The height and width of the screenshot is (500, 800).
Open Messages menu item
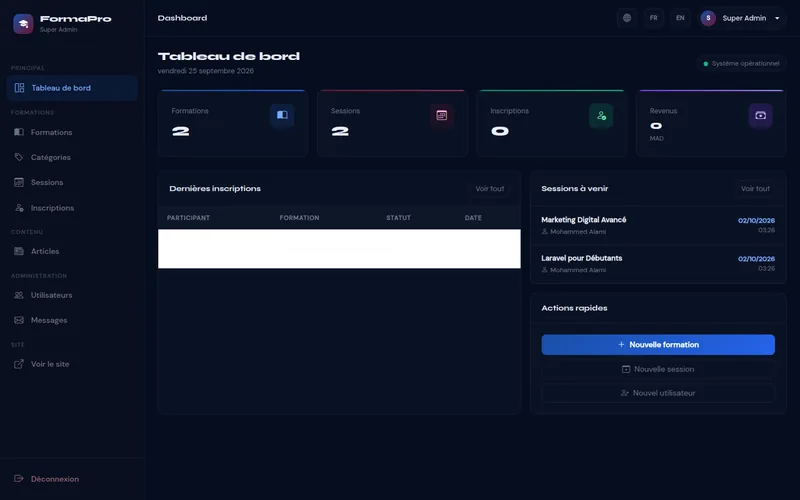72,320
